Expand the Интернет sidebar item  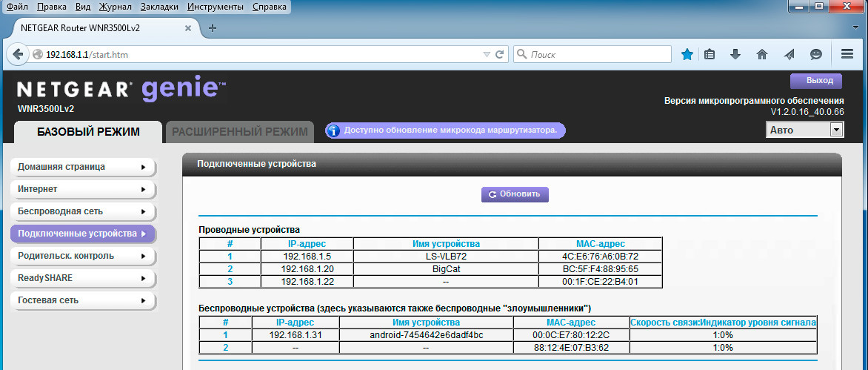click(81, 189)
